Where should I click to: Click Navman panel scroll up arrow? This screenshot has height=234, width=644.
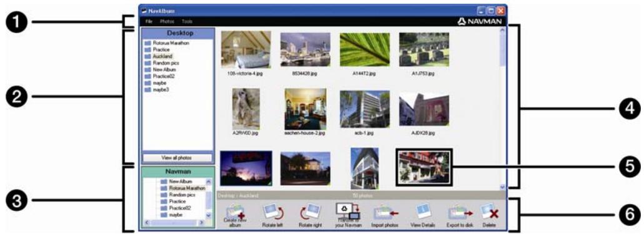point(208,181)
